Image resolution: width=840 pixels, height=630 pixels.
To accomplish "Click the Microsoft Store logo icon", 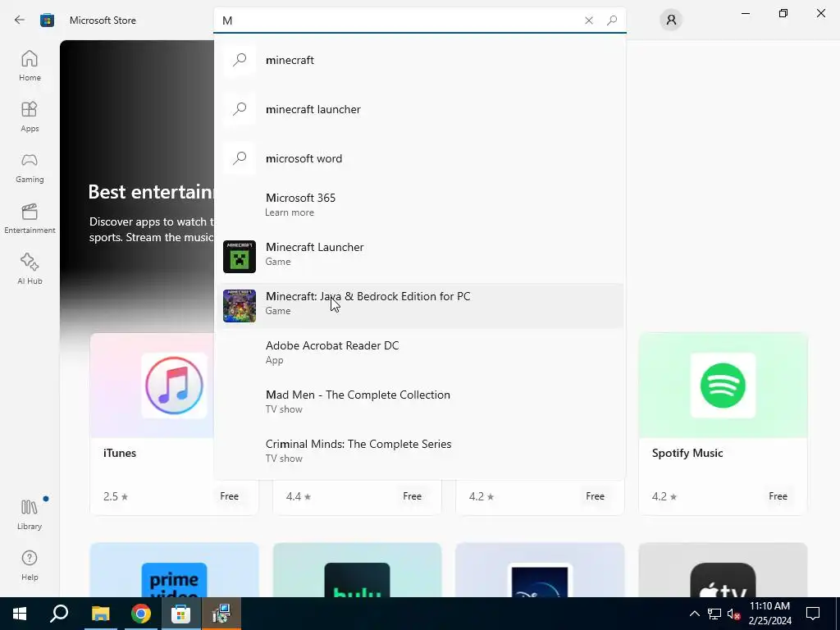I will 47,21.
